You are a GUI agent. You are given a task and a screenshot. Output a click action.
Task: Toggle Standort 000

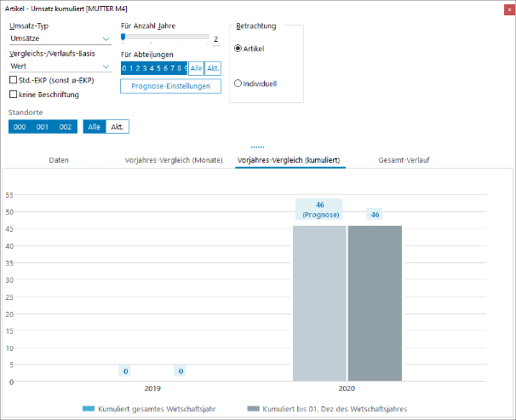pos(20,127)
